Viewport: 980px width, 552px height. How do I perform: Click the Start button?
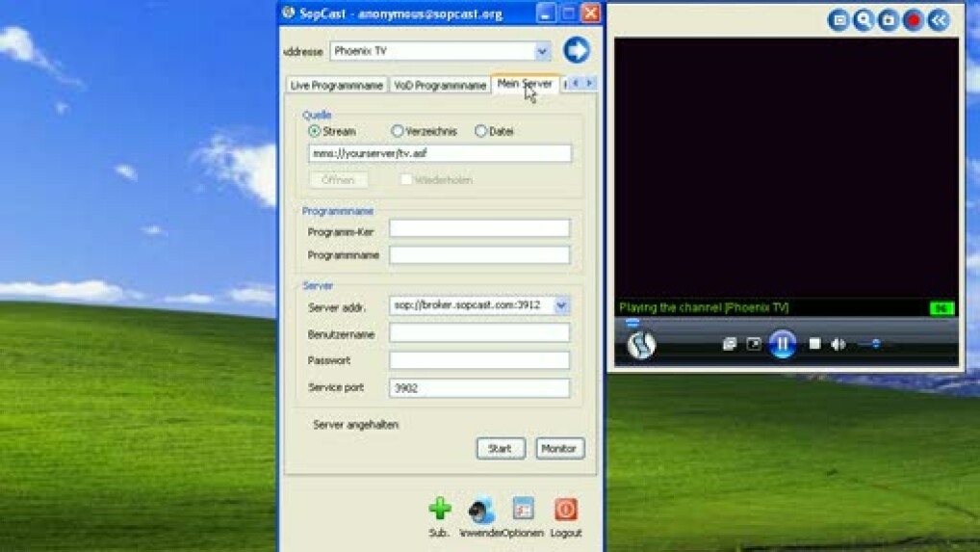tap(500, 449)
